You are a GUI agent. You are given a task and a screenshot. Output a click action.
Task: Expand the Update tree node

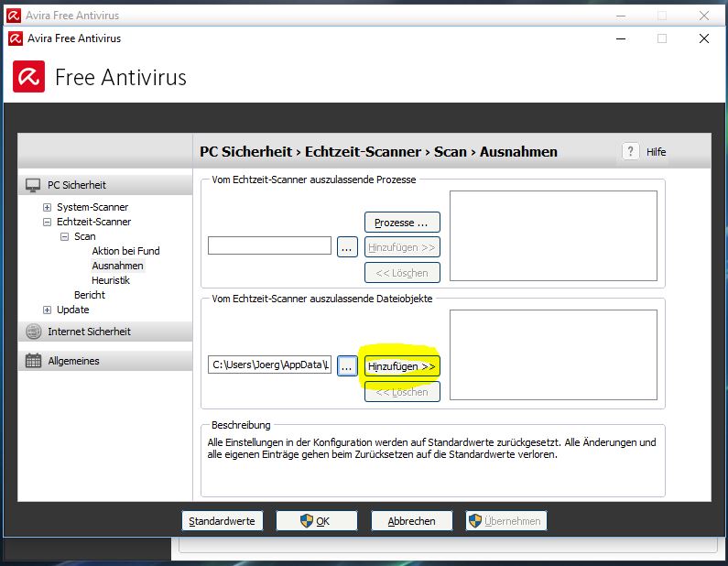point(48,310)
